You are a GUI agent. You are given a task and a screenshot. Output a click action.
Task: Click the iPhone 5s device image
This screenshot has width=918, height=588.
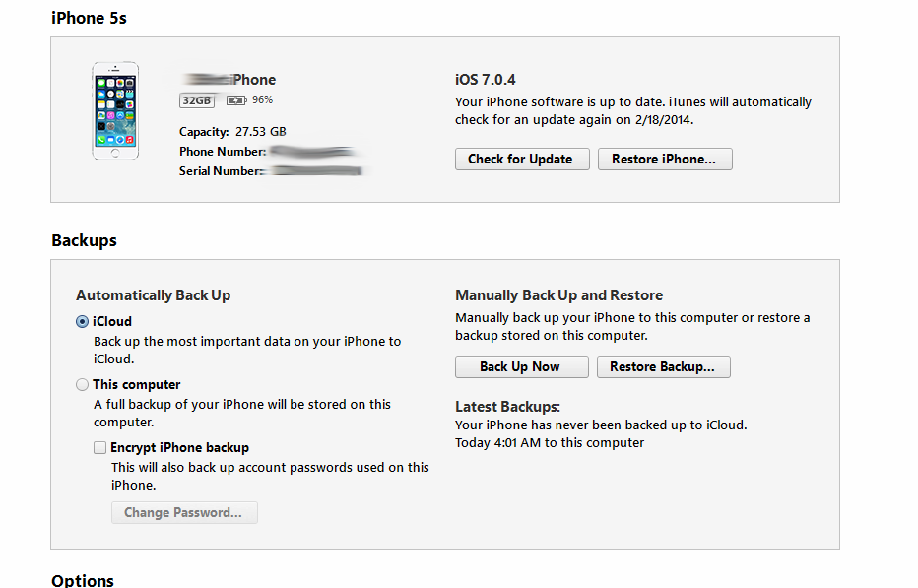115,110
